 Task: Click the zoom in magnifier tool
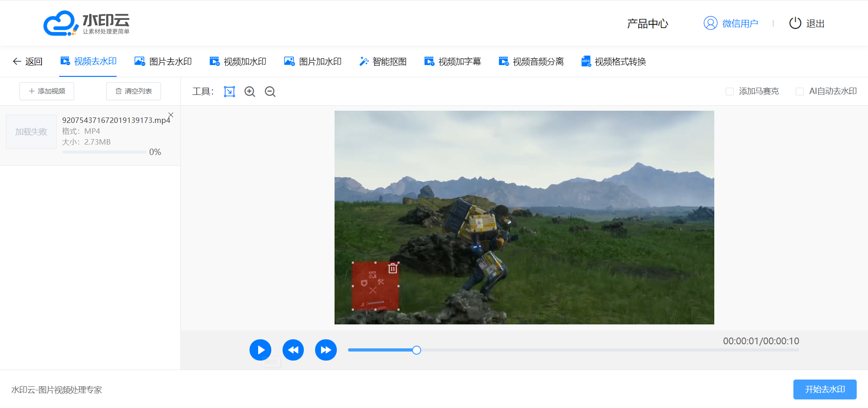[x=250, y=92]
